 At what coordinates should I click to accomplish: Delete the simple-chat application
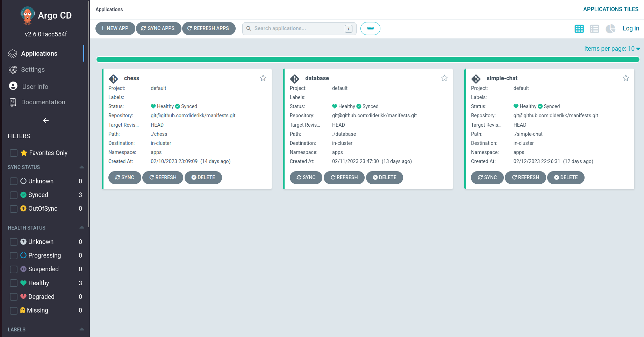pyautogui.click(x=566, y=177)
